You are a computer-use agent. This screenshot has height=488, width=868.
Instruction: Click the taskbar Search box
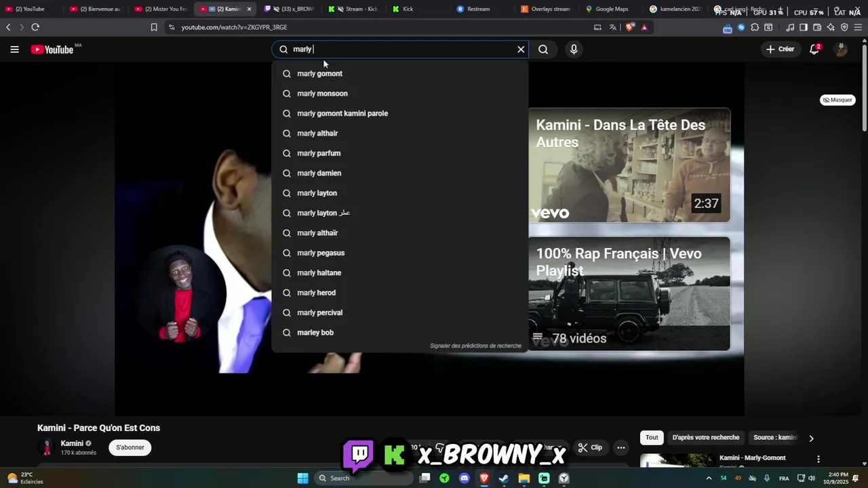pos(364,478)
